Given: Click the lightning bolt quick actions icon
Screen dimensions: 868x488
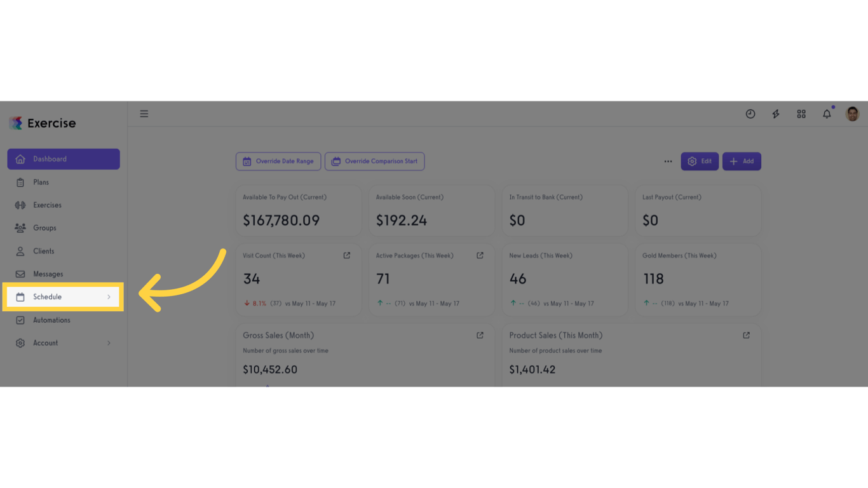Looking at the screenshot, I should pos(776,114).
